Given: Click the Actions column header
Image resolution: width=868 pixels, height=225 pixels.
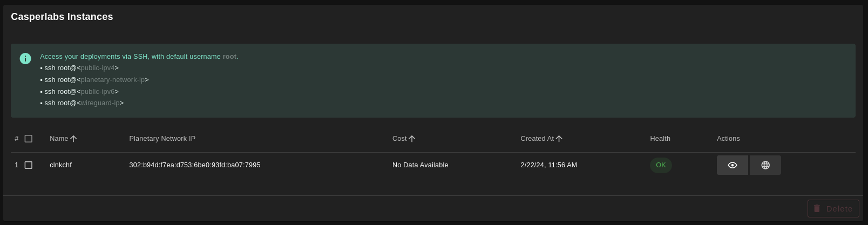Looking at the screenshot, I should [x=728, y=139].
